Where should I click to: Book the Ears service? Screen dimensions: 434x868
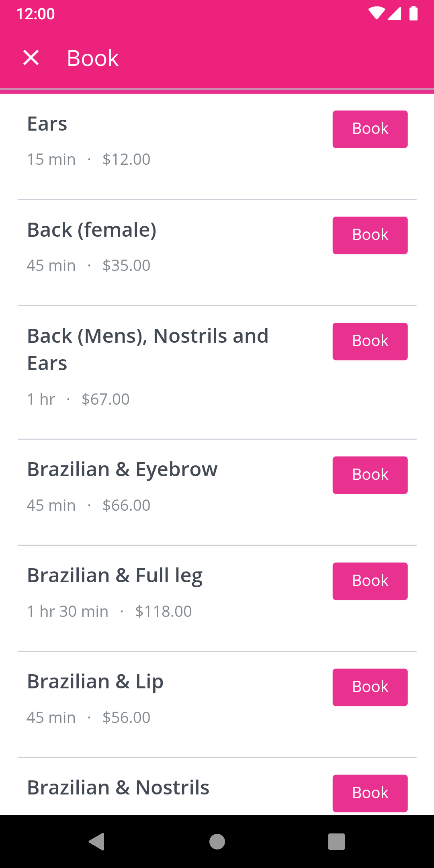click(x=370, y=129)
